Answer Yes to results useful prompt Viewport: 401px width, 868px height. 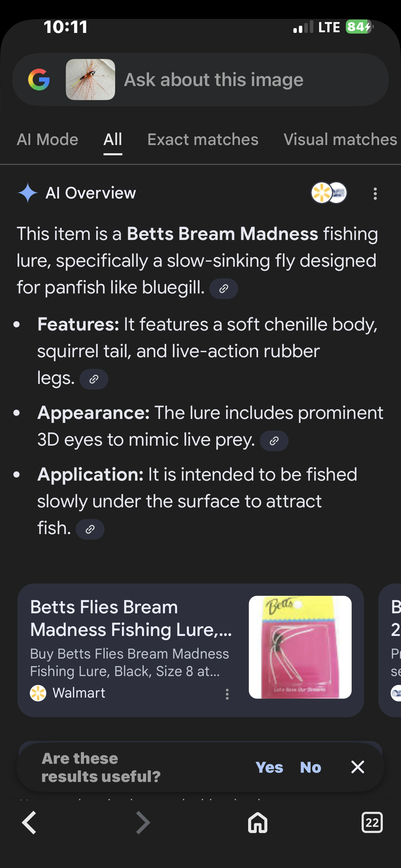(x=269, y=767)
